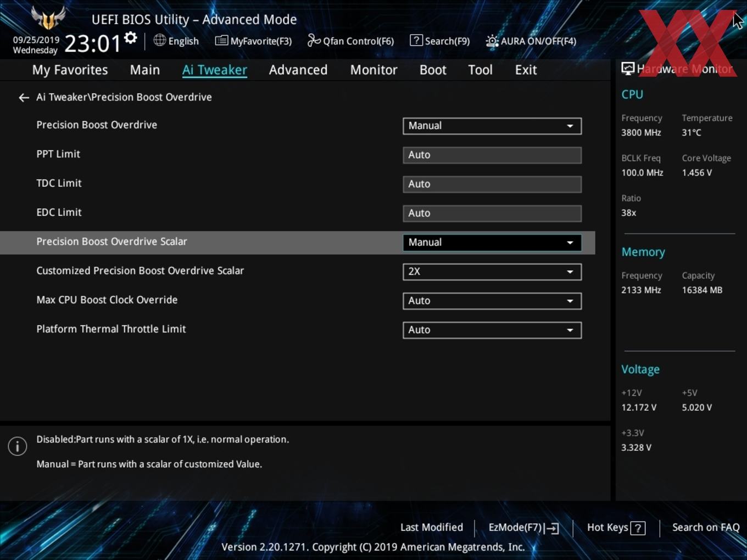Click the TDC Limit input field
747x560 pixels.
492,184
